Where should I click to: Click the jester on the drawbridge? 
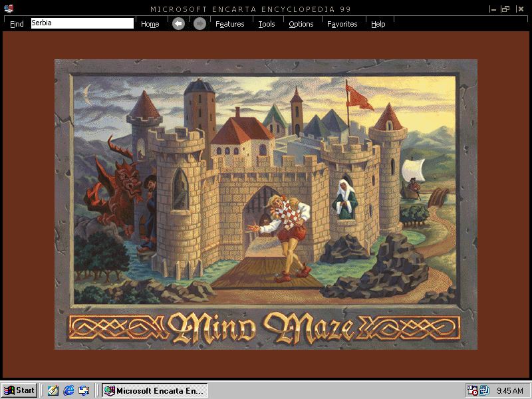284,239
